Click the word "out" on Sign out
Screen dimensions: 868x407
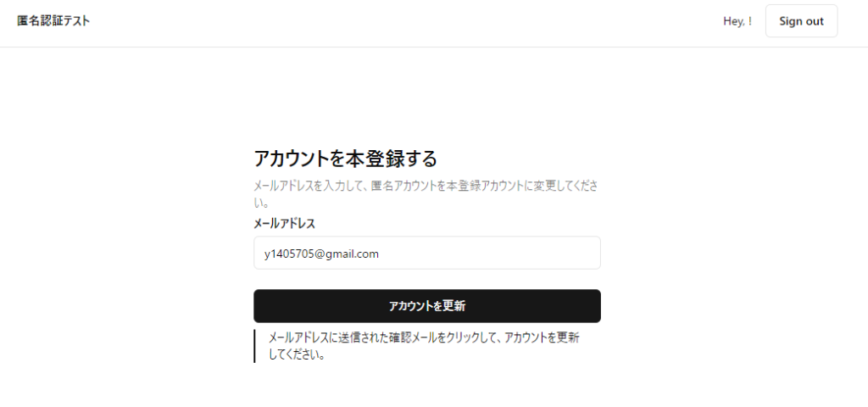[815, 21]
